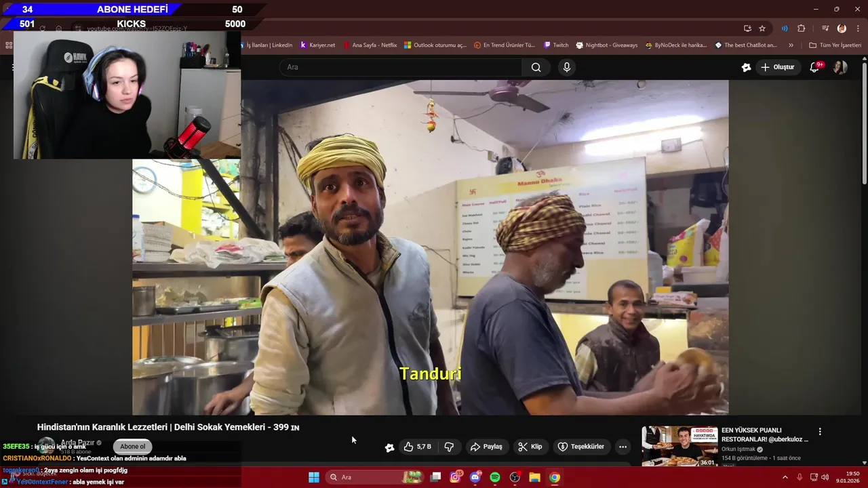Screen dimensions: 868x488
Task: Open the Twitch bookmark
Action: (x=556, y=45)
